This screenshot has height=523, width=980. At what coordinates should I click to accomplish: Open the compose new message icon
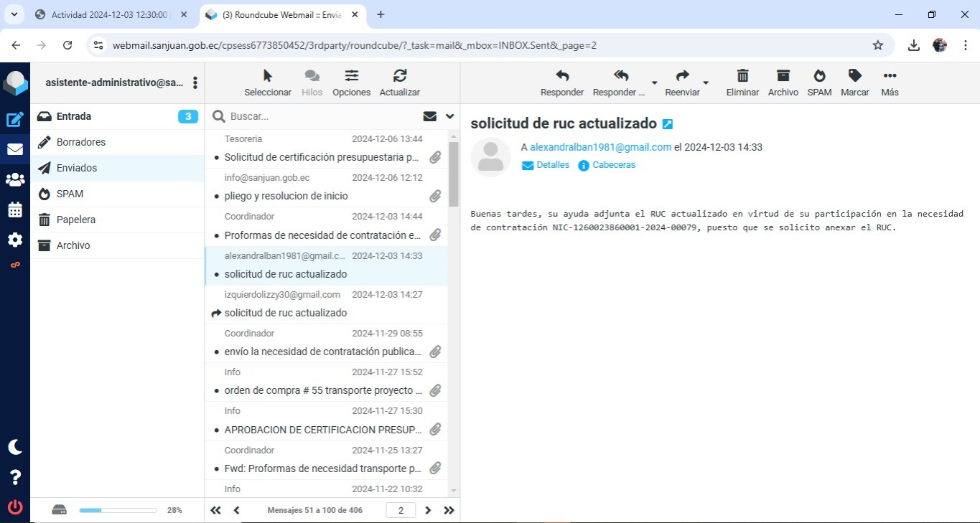click(15, 120)
